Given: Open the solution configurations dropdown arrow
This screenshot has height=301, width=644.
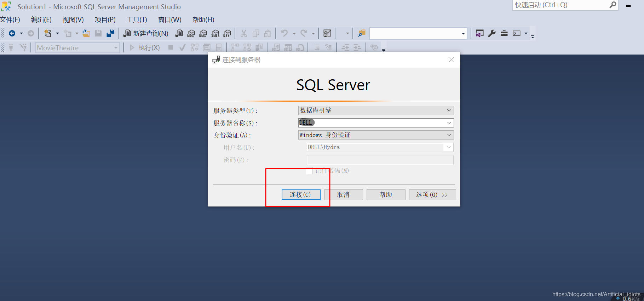Looking at the screenshot, I should pyautogui.click(x=347, y=33).
